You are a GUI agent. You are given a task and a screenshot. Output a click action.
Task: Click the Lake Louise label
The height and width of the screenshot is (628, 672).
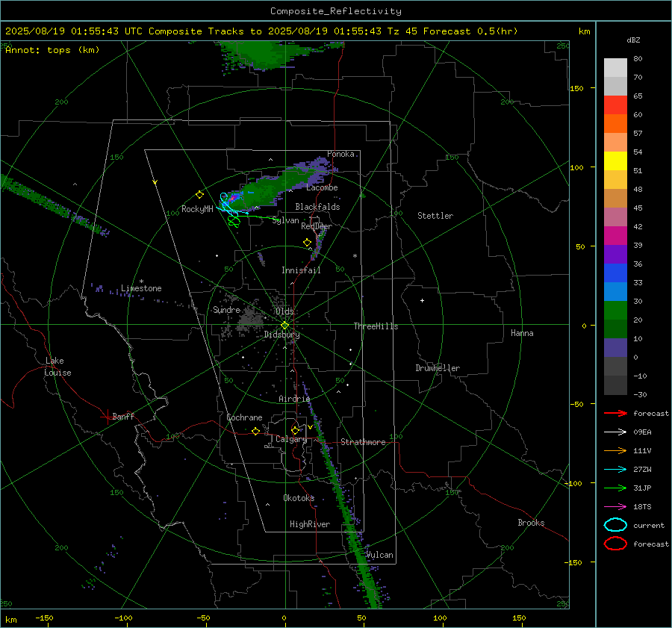57,367
